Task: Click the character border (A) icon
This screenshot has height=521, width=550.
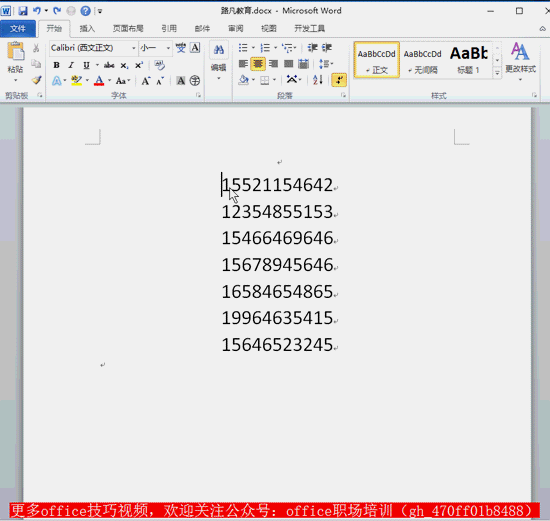Action: [195, 48]
